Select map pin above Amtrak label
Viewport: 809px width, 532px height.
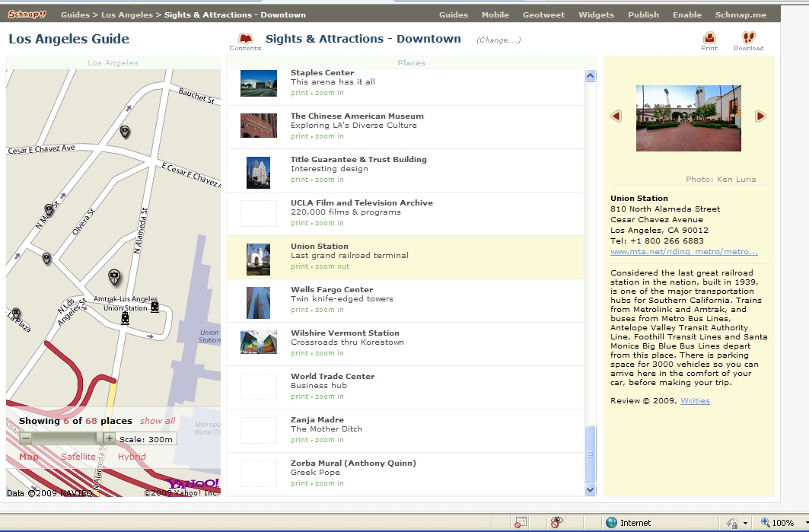coord(115,278)
